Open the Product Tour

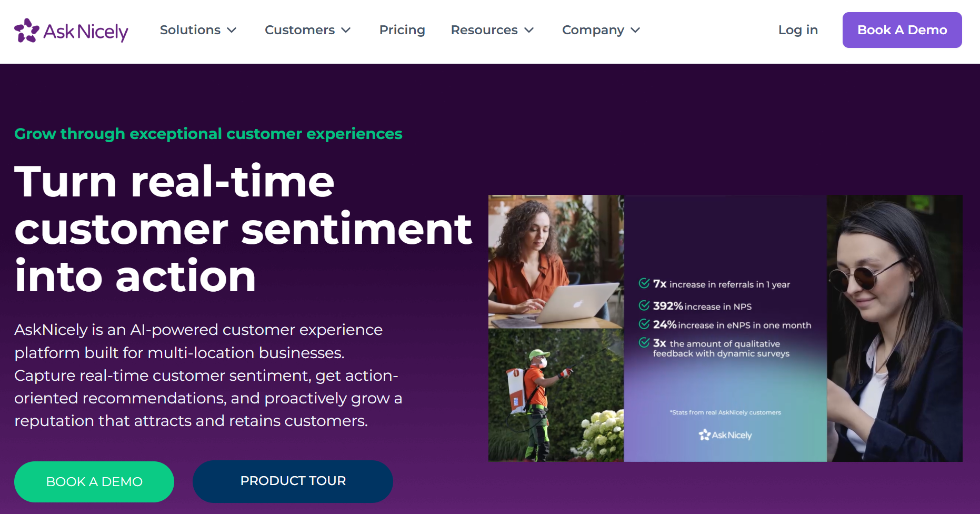(x=293, y=481)
